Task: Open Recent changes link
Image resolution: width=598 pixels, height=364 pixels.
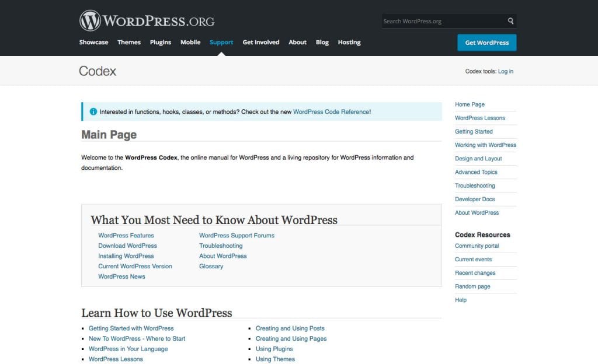Action: tap(475, 272)
